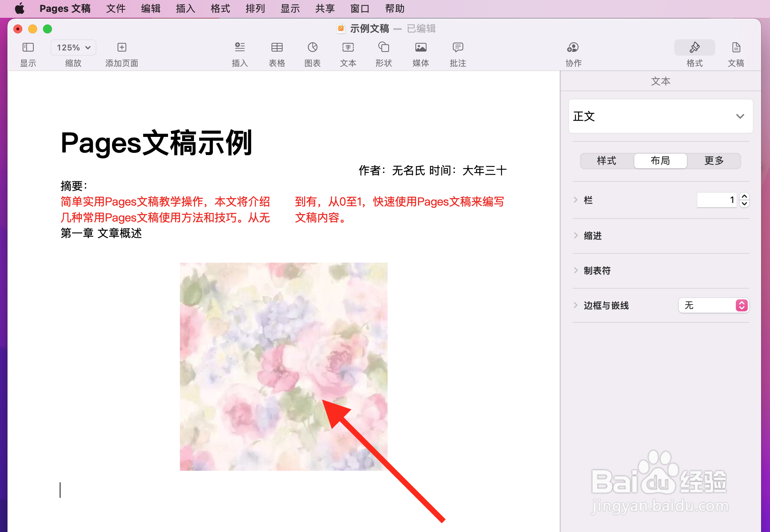
Task: Switch to the 更多 tab
Action: pyautogui.click(x=714, y=161)
